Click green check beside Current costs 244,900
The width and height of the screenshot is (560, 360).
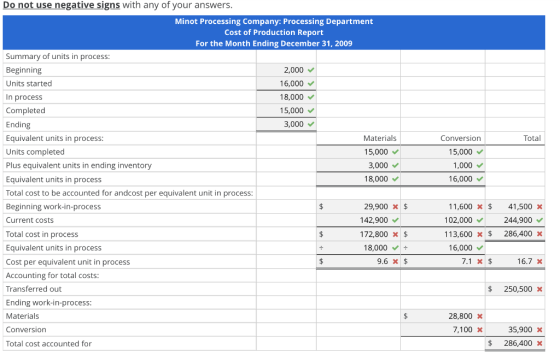(x=540, y=220)
